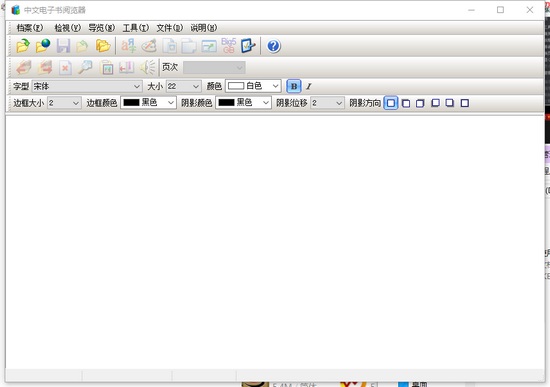Click the window with green arrow icon
This screenshot has height=387, width=550.
point(209,46)
